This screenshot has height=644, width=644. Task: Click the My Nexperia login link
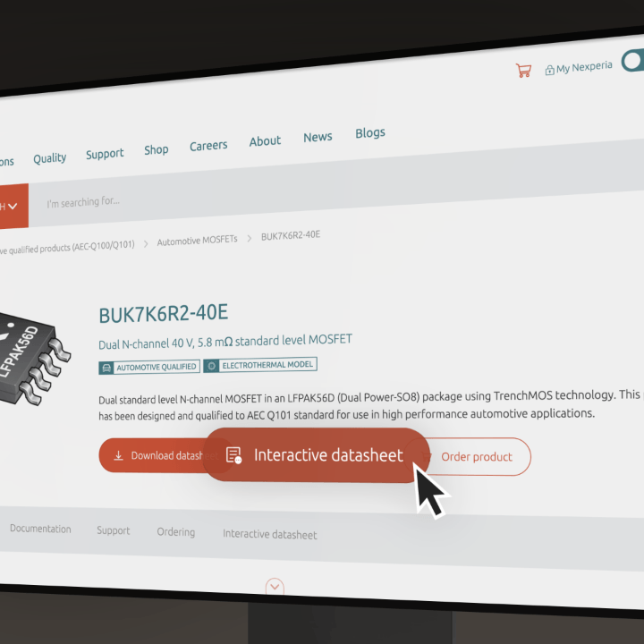[x=579, y=68]
